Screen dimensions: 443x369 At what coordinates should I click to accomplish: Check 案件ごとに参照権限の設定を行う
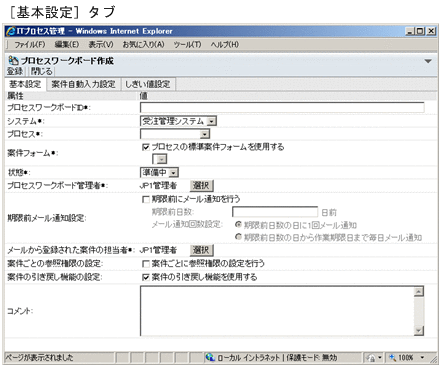click(146, 264)
